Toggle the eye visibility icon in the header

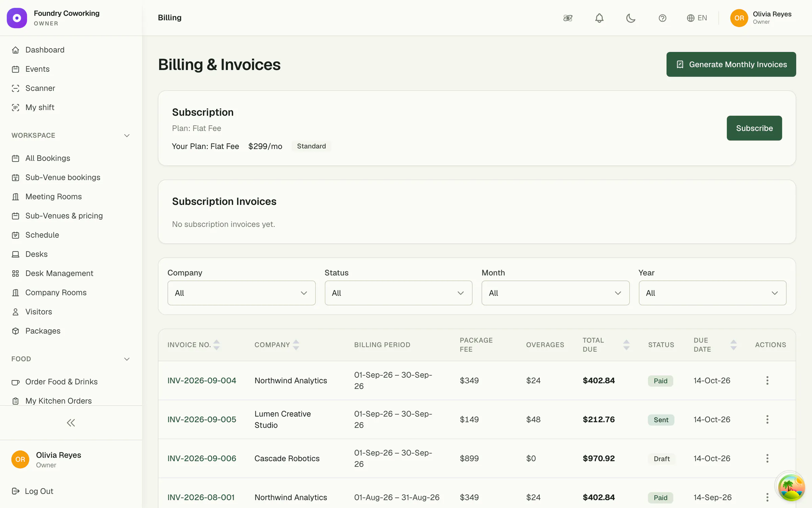click(568, 18)
